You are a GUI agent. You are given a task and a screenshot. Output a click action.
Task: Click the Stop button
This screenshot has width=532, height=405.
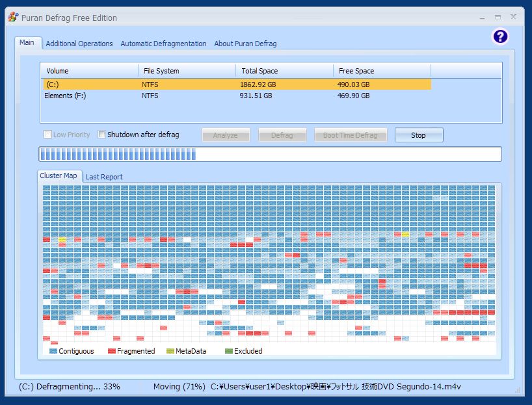tap(419, 135)
